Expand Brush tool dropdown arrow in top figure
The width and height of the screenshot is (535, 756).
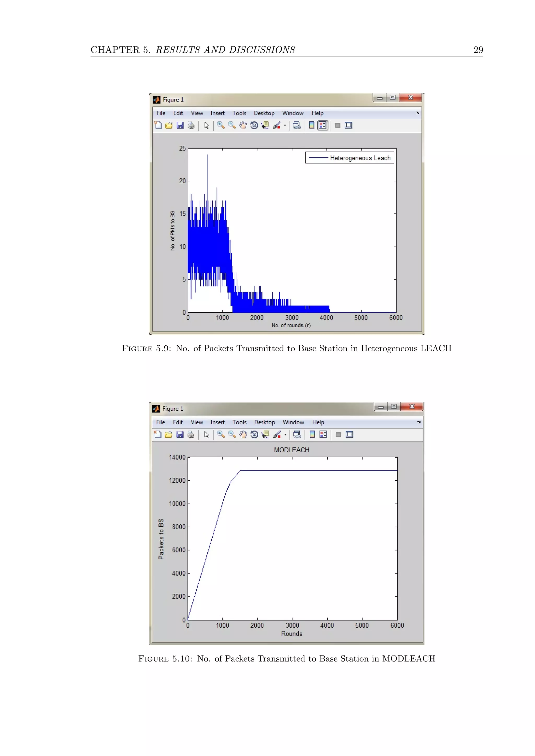click(285, 126)
